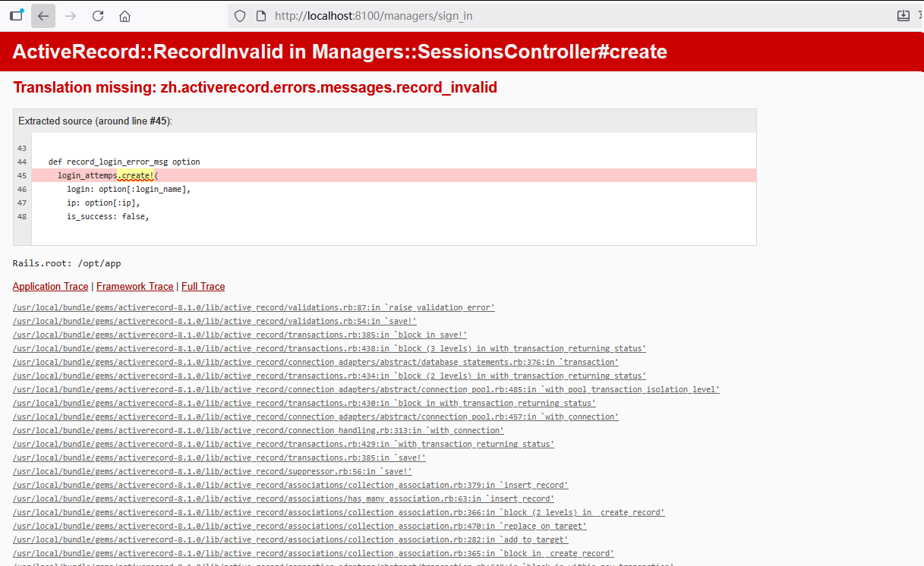
Task: Click the page info icon beside the URL
Action: point(260,16)
